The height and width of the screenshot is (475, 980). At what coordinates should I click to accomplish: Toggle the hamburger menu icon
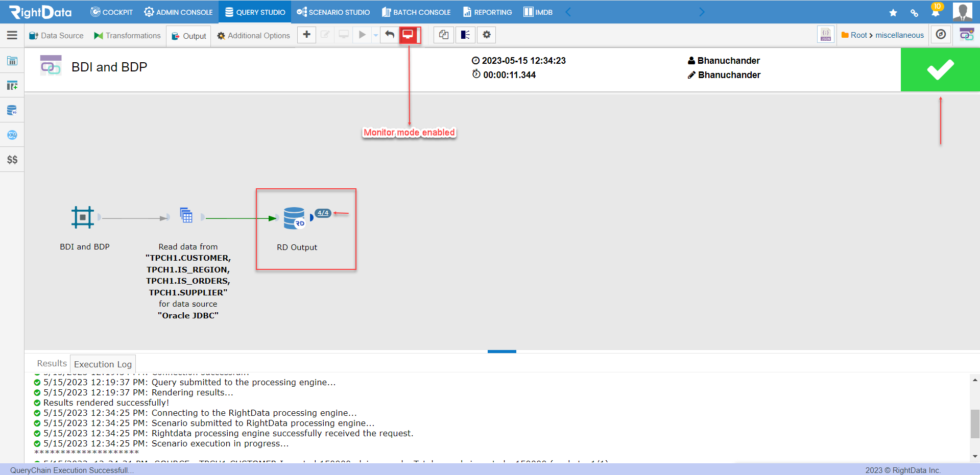click(x=12, y=36)
